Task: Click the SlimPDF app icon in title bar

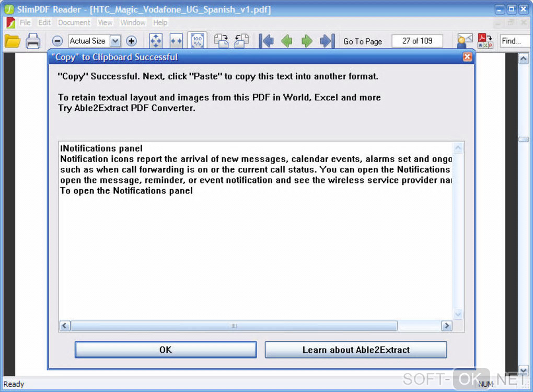Action: (x=9, y=9)
